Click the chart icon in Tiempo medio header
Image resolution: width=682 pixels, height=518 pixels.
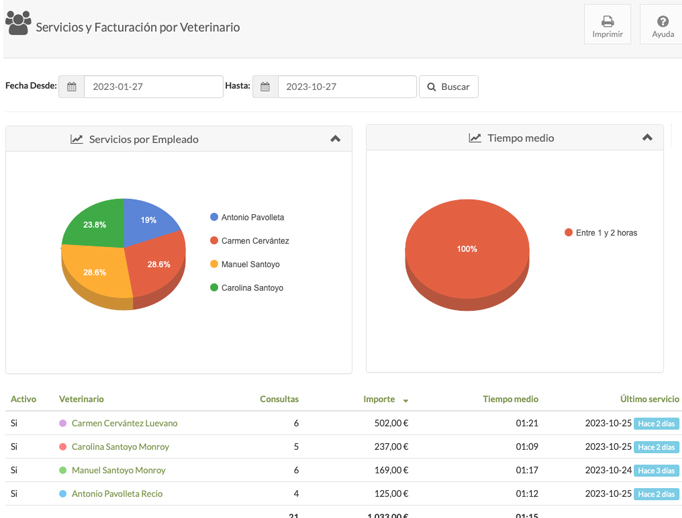pos(475,138)
